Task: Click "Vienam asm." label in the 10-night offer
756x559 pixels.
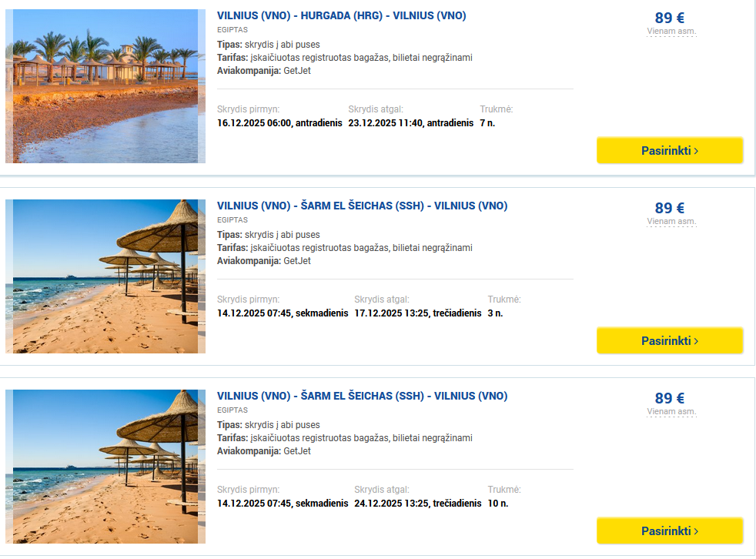Action: point(671,412)
